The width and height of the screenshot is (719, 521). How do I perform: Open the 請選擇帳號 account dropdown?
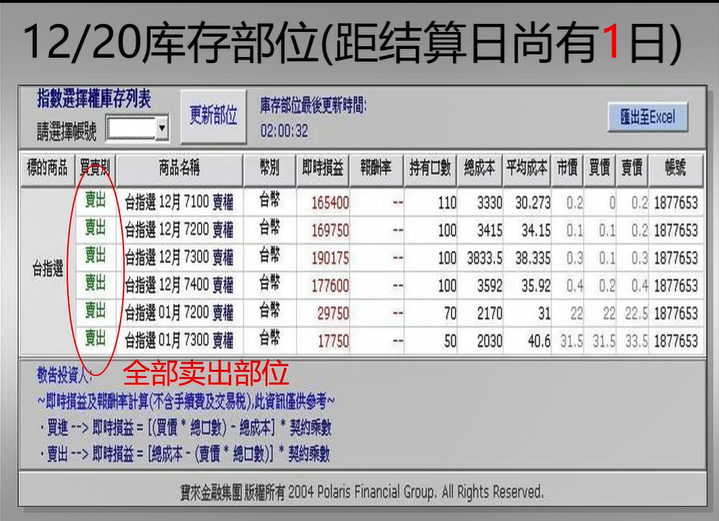(161, 128)
